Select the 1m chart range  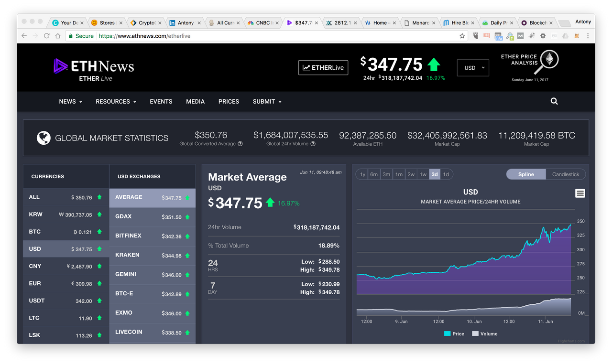(x=399, y=174)
